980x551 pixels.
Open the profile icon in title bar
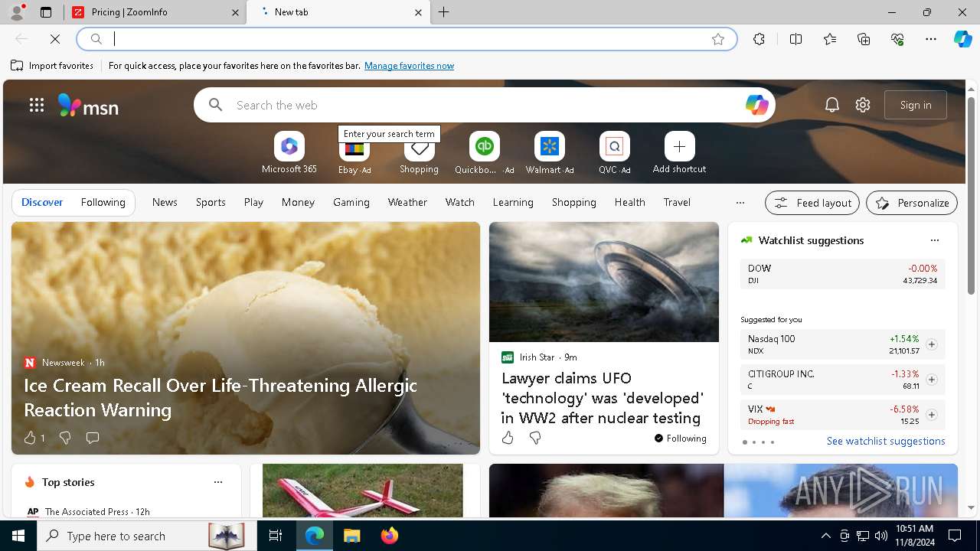(16, 12)
